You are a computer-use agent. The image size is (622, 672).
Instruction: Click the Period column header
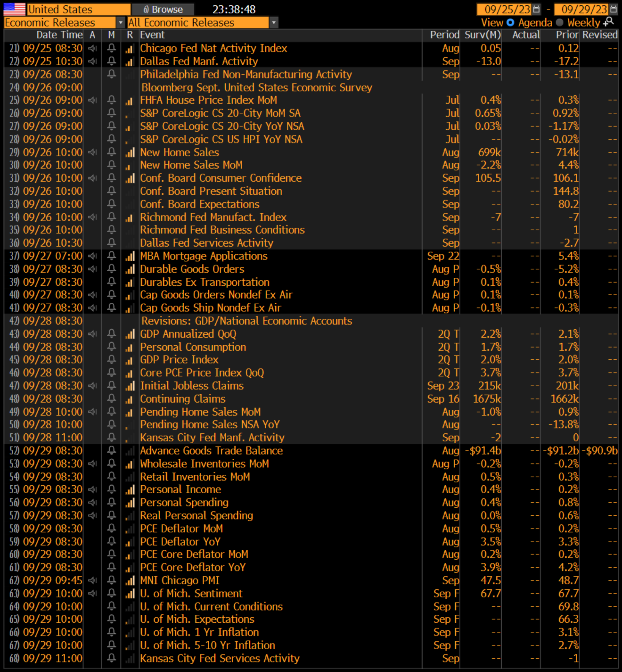445,35
